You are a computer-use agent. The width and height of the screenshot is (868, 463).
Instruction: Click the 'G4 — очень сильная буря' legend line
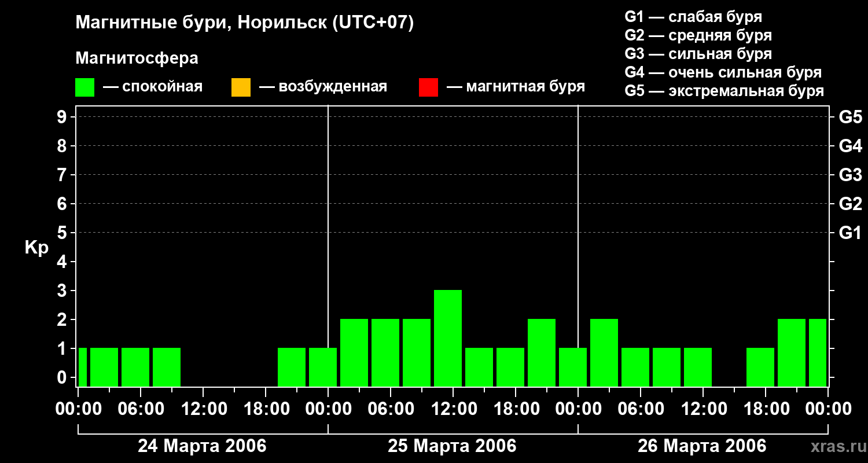click(x=723, y=72)
